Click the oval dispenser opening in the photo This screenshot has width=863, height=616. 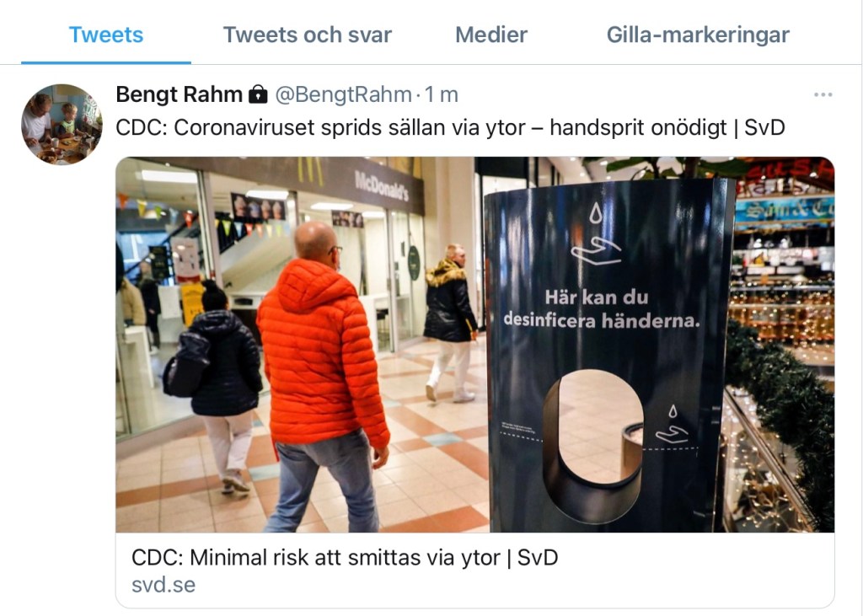[592, 446]
